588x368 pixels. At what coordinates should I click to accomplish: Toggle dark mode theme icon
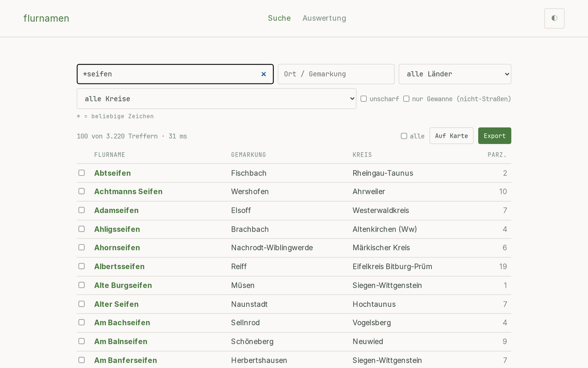554,18
